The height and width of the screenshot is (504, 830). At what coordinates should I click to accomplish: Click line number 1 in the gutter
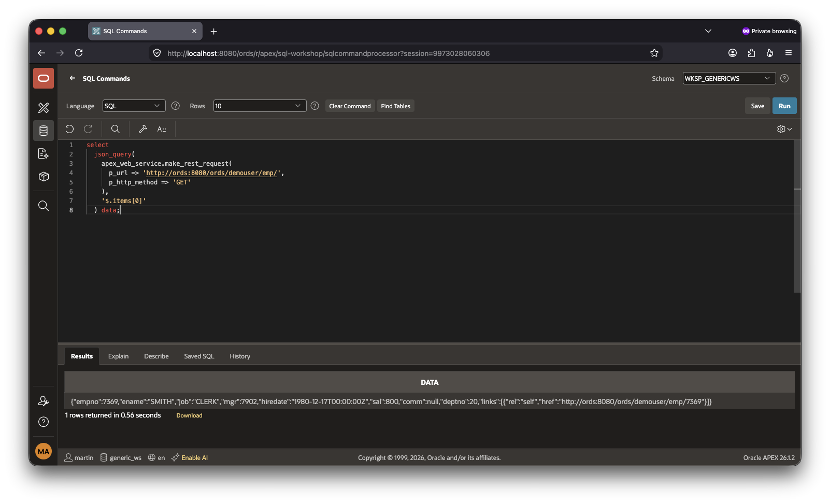[x=71, y=145]
